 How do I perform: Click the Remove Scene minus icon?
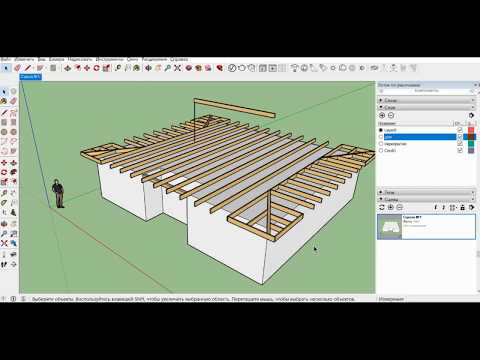click(x=399, y=207)
